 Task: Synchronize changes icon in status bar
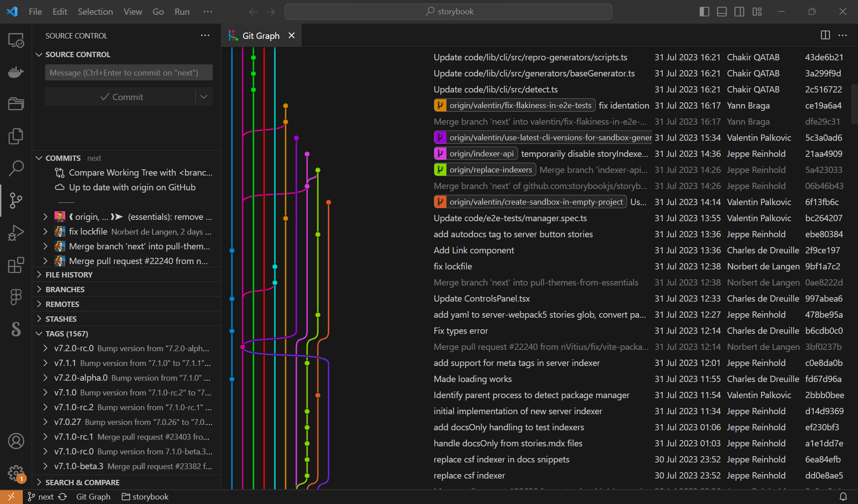pos(63,496)
